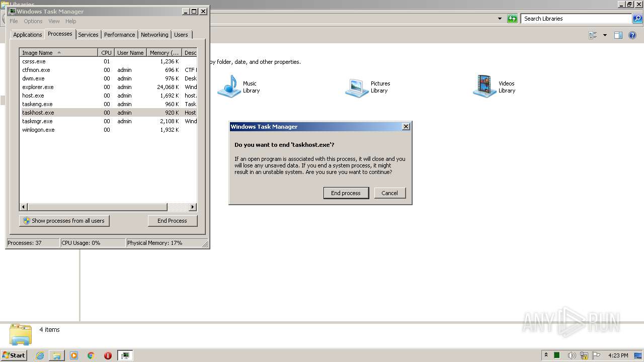The height and width of the screenshot is (362, 644).
Task: Click the Windows Explorer taskbar icon
Action: [x=57, y=355]
